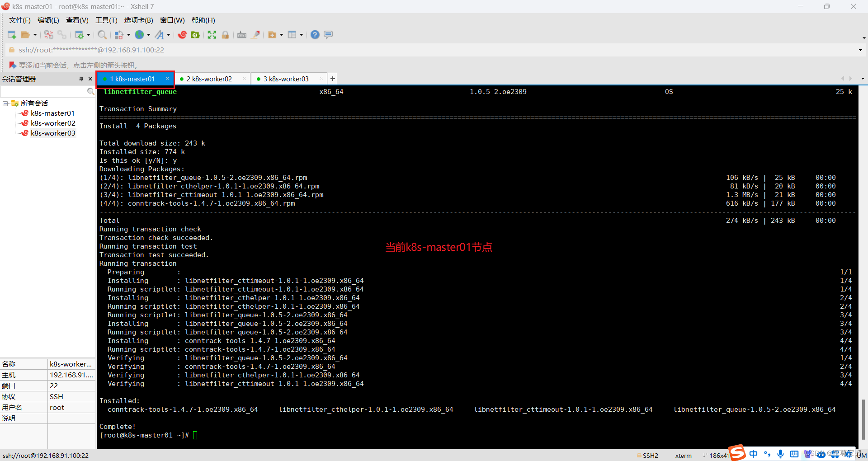Viewport: 868px width, 461px height.
Task: Click the highlight pen toolbar icon
Action: coord(255,35)
